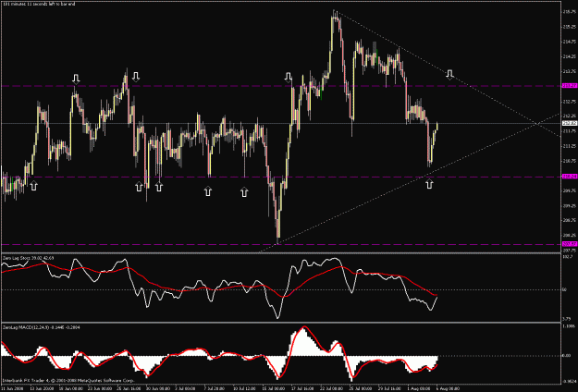Click the ZeroLag MACD(12,24,9) indicator label

[x=42, y=327]
